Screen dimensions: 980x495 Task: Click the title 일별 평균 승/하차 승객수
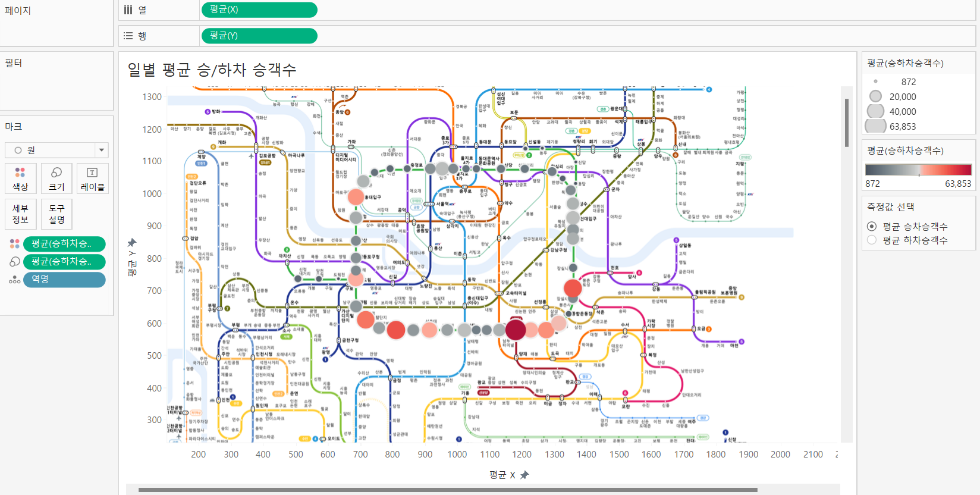tap(212, 70)
